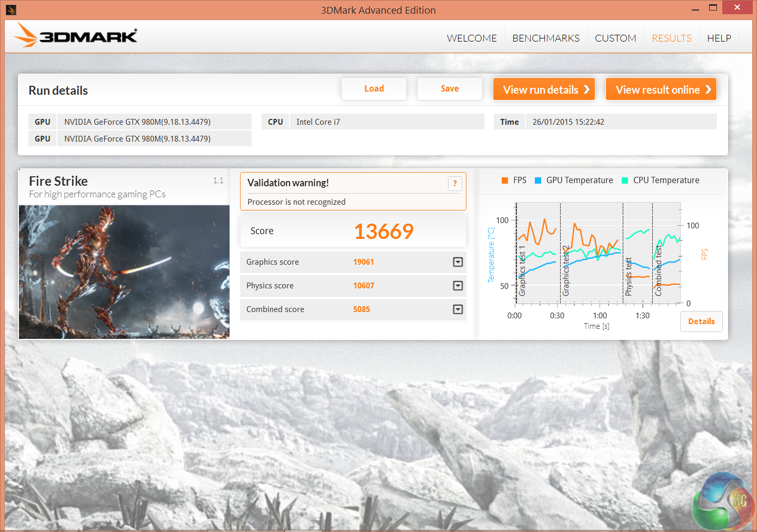Click the green CPU Temperature legend square
Screen dimensions: 757x532
pyautogui.click(x=625, y=180)
